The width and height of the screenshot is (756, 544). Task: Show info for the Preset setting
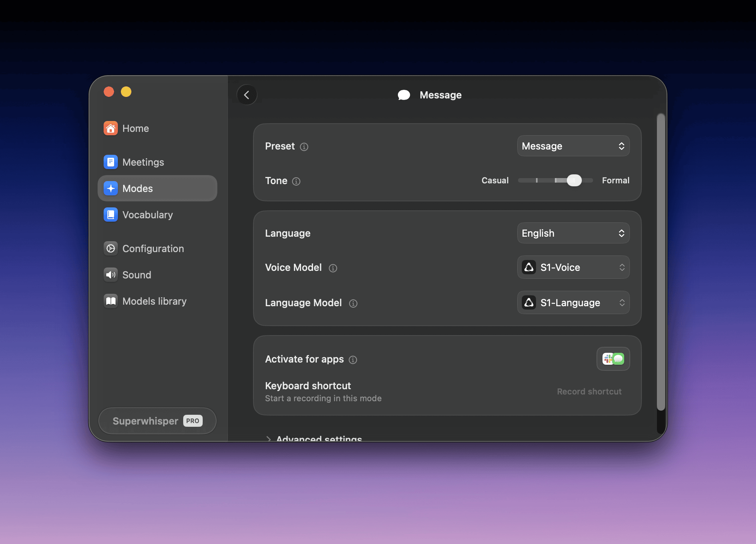point(304,147)
